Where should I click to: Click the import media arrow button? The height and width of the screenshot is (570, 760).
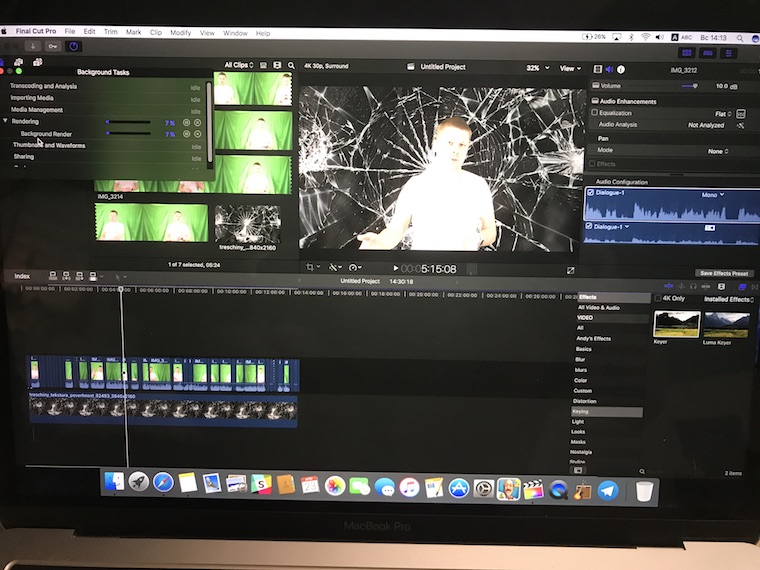click(33, 46)
